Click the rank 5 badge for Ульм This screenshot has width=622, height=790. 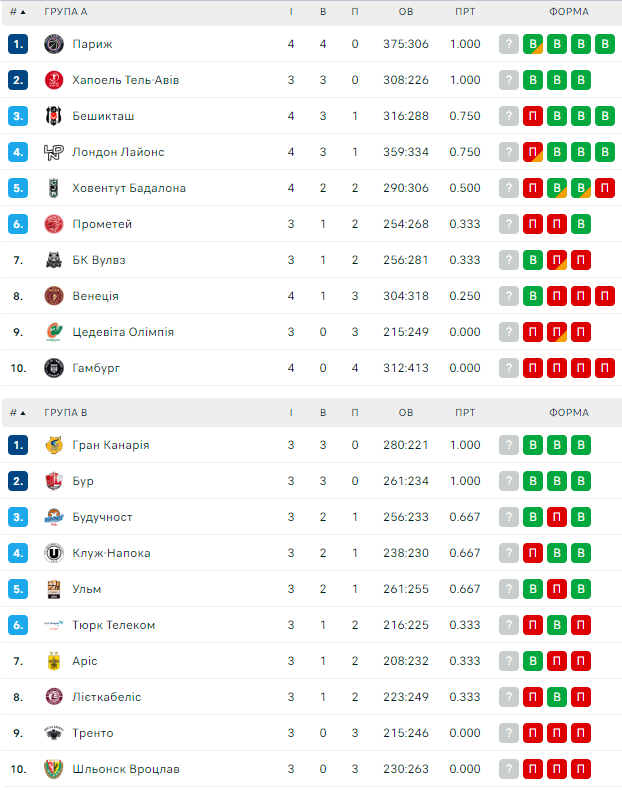pyautogui.click(x=18, y=589)
